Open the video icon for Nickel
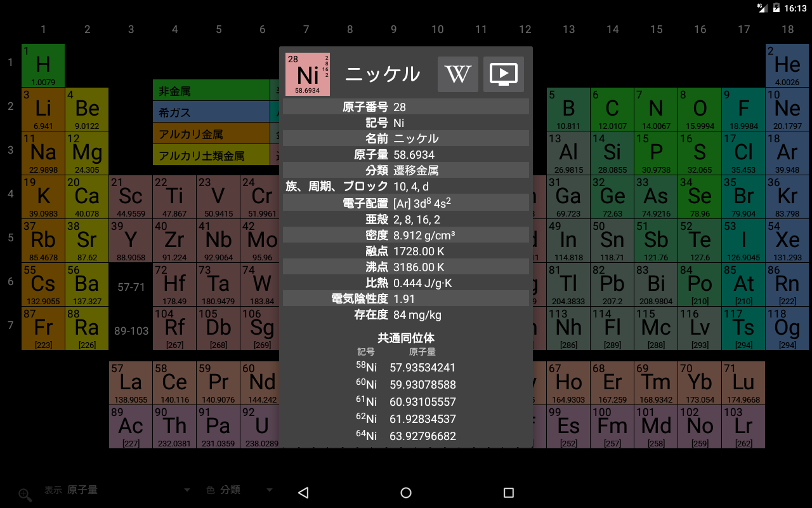This screenshot has height=508, width=812. click(x=504, y=74)
